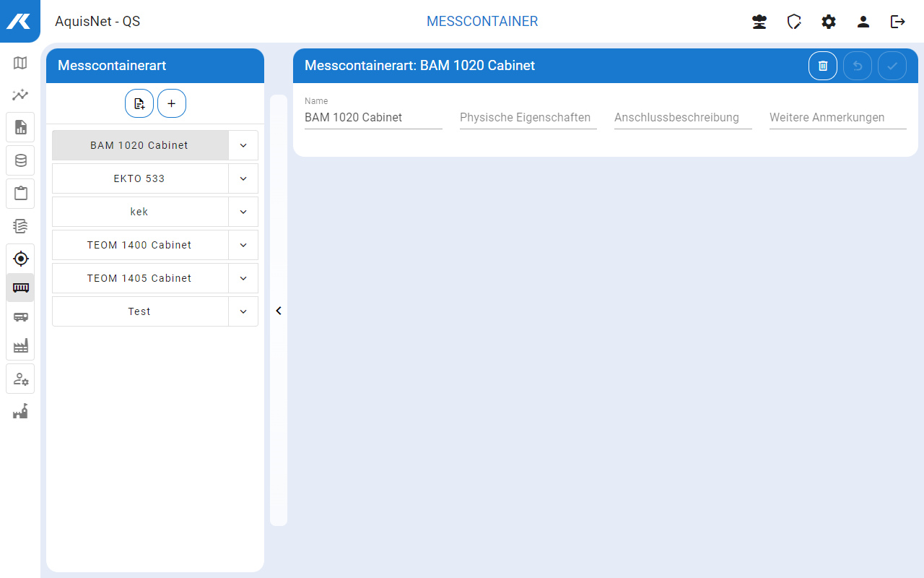
Task: Add new Messcontainerart with plus button
Action: coord(172,103)
